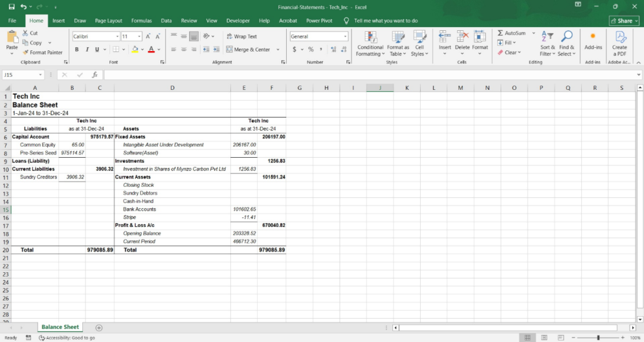Screen dimensions: 644x342
Task: Click Increase Decimal icon
Action: [333, 49]
